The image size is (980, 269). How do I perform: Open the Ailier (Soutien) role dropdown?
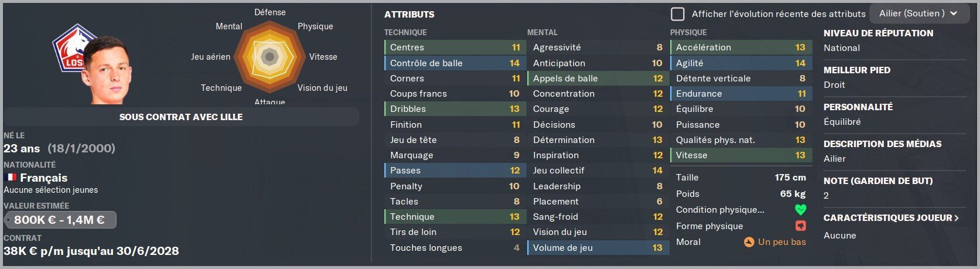(918, 13)
